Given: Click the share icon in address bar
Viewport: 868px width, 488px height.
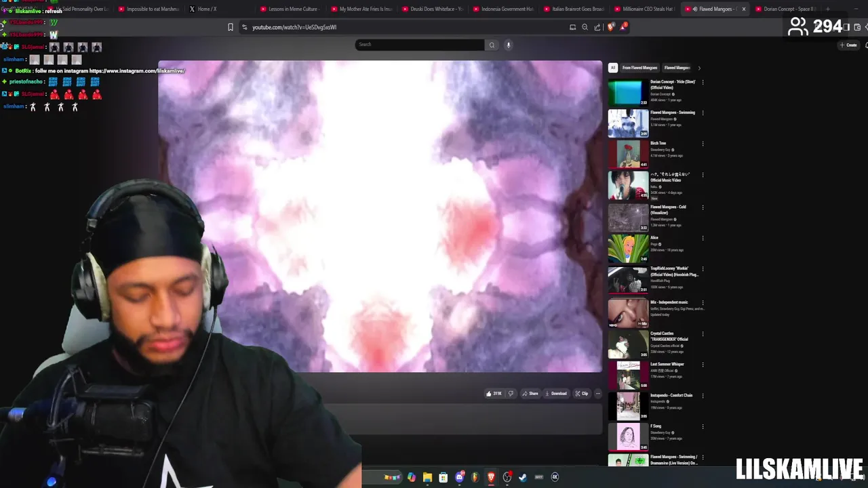Looking at the screenshot, I should (x=597, y=27).
